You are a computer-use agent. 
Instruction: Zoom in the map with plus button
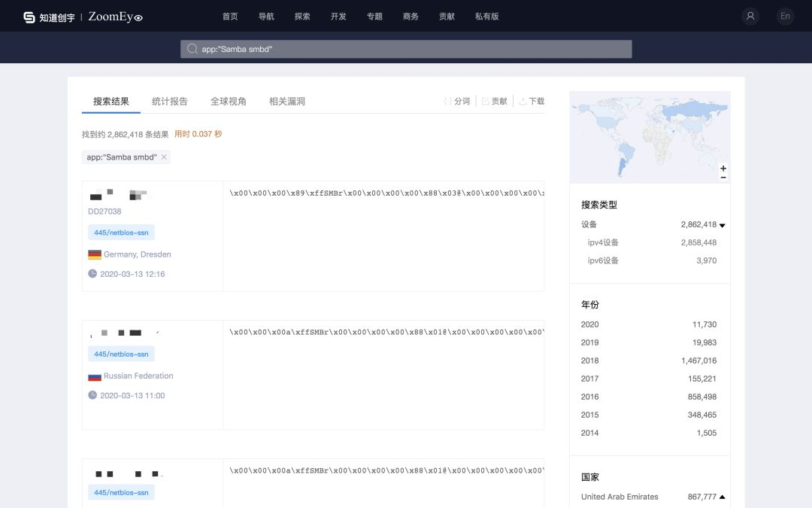tap(723, 168)
